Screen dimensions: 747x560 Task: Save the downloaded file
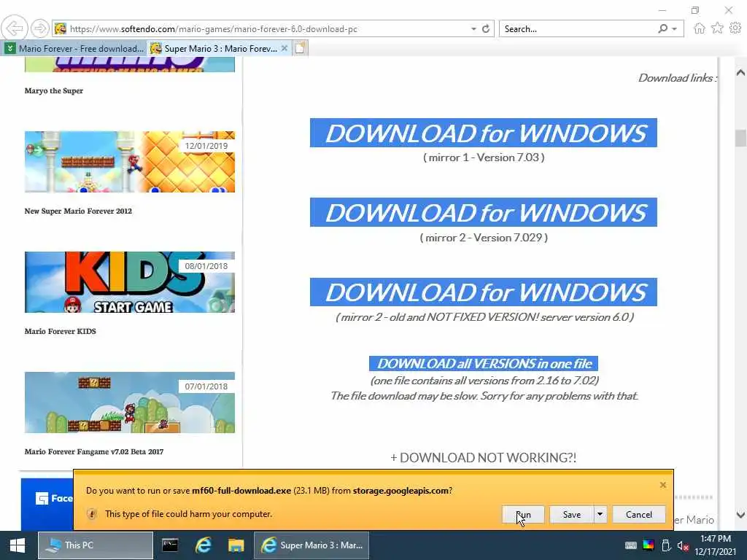point(572,514)
